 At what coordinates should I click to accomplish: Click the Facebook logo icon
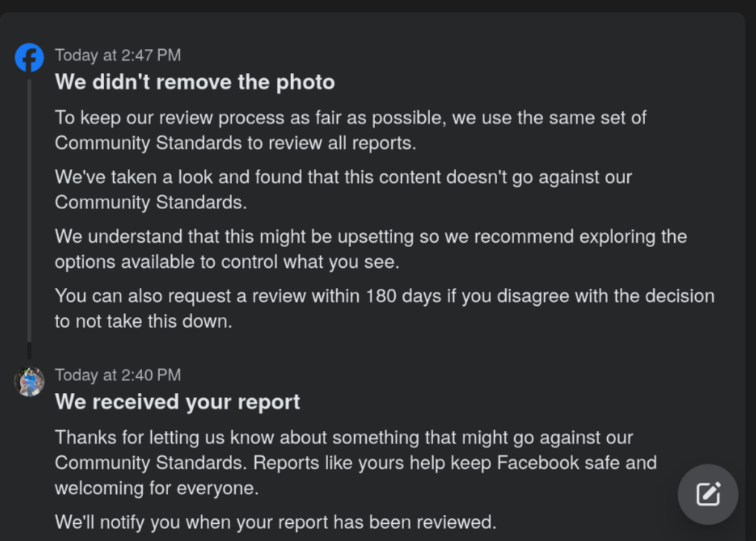coord(29,57)
